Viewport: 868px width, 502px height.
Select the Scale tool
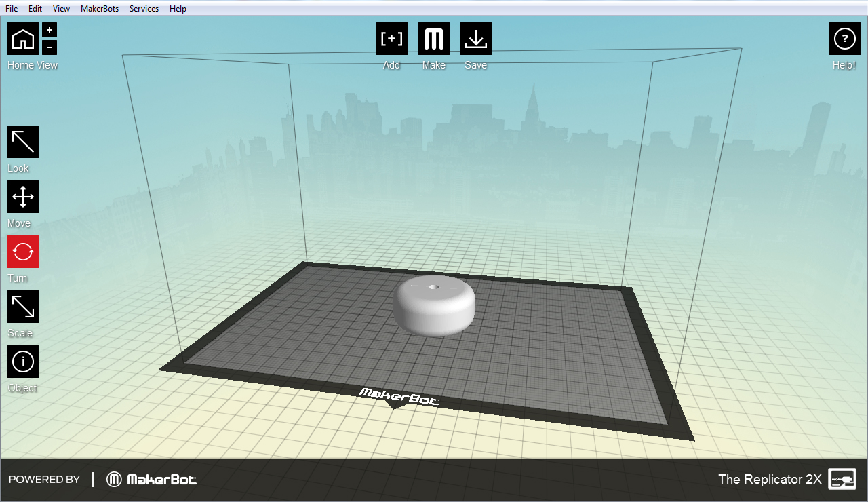[x=23, y=307]
